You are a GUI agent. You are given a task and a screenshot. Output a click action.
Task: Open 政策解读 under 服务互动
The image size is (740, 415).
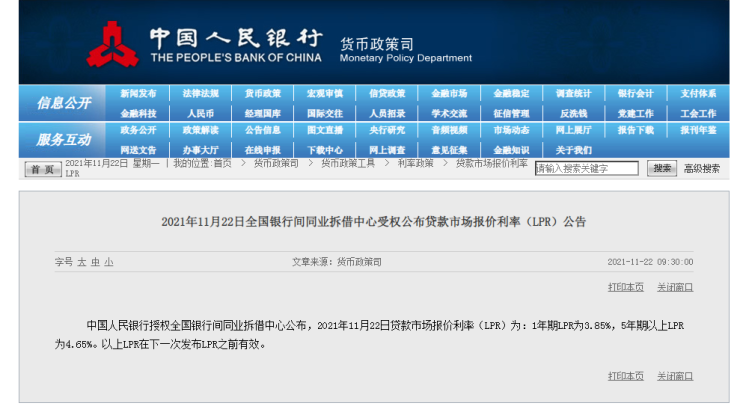click(201, 130)
